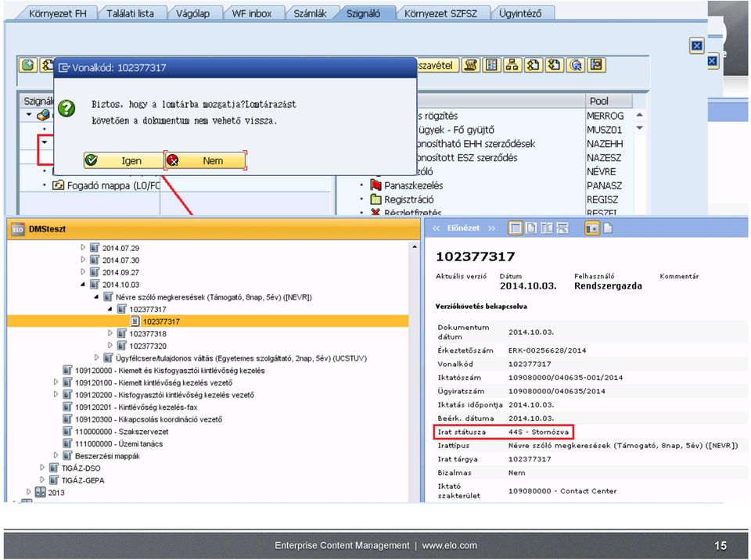Open the Környezet SZFSZ tab

tap(440, 13)
